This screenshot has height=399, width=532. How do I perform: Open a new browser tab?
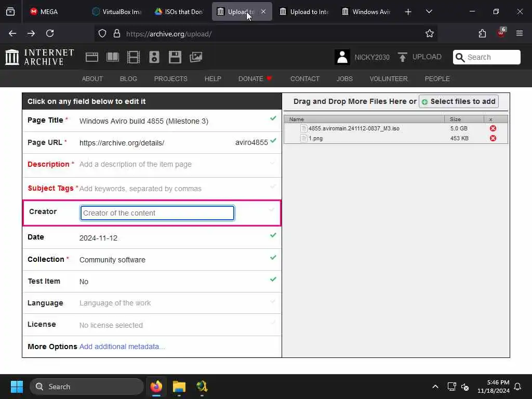pos(408,12)
